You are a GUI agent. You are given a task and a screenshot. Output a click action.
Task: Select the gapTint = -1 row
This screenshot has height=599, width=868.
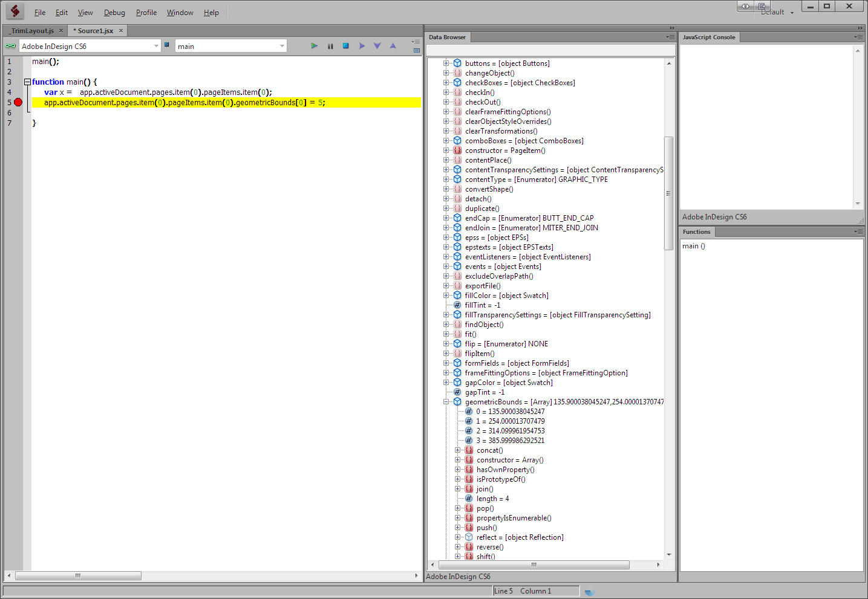485,392
